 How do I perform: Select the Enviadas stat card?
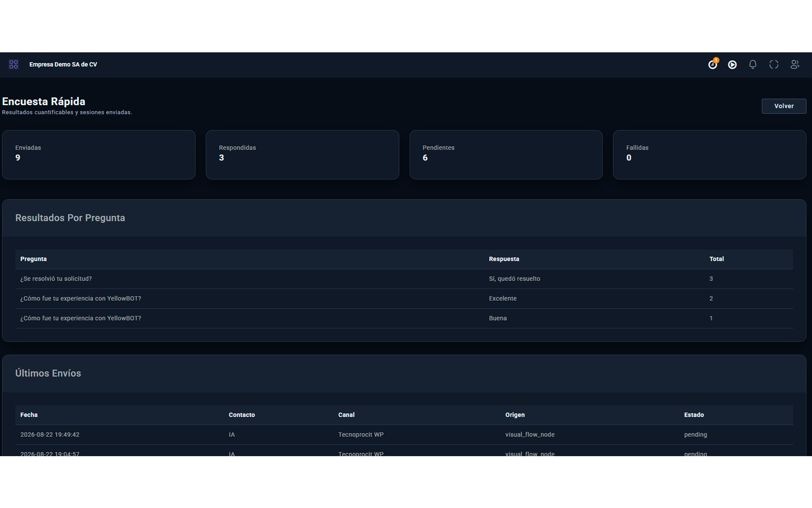tap(98, 154)
